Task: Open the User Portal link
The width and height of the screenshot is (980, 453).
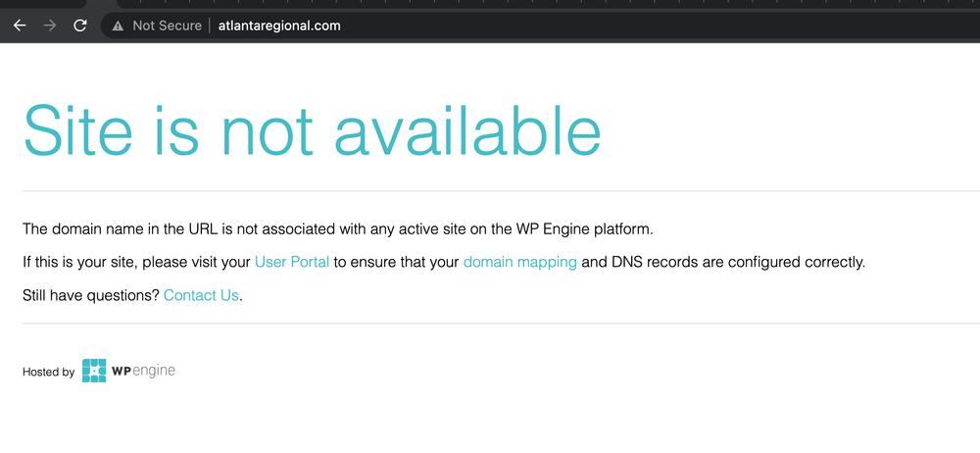Action: coord(292,262)
